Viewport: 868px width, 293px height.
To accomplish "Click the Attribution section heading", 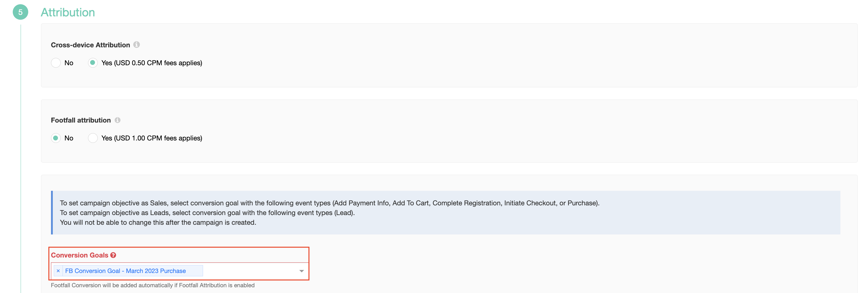I will click(68, 12).
